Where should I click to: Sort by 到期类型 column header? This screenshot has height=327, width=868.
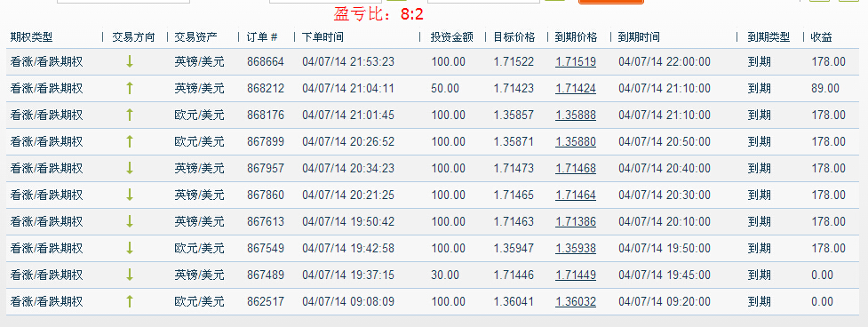tap(768, 37)
